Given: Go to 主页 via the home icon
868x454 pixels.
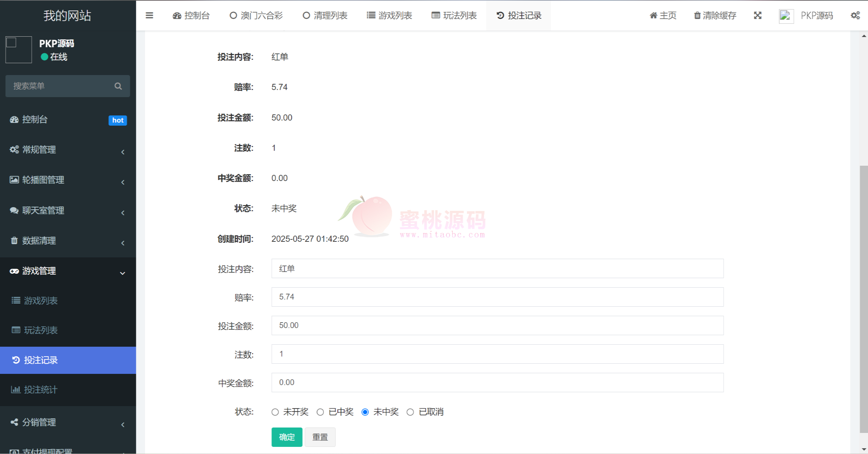Looking at the screenshot, I should (x=653, y=16).
